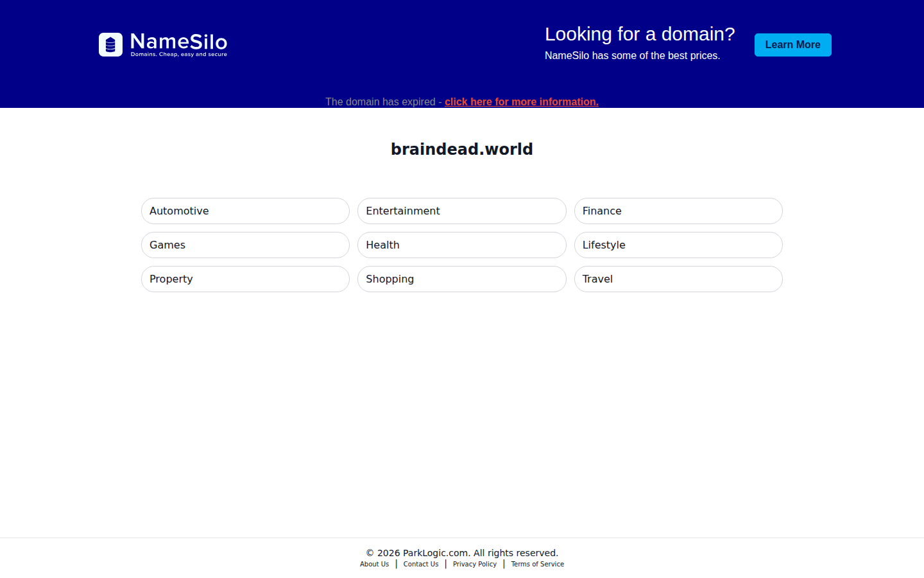924x578 pixels.
Task: Click the ParkLogic.com copyright text
Action: 461,552
